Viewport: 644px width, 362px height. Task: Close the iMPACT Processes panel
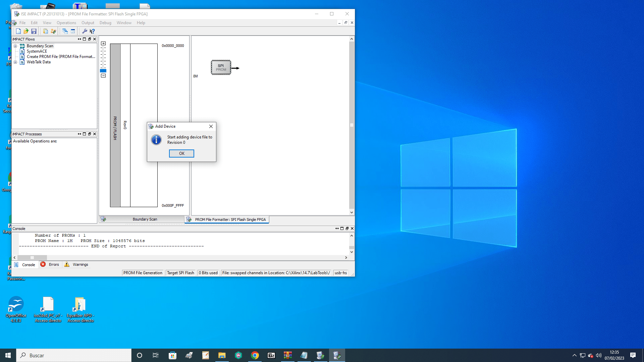95,134
